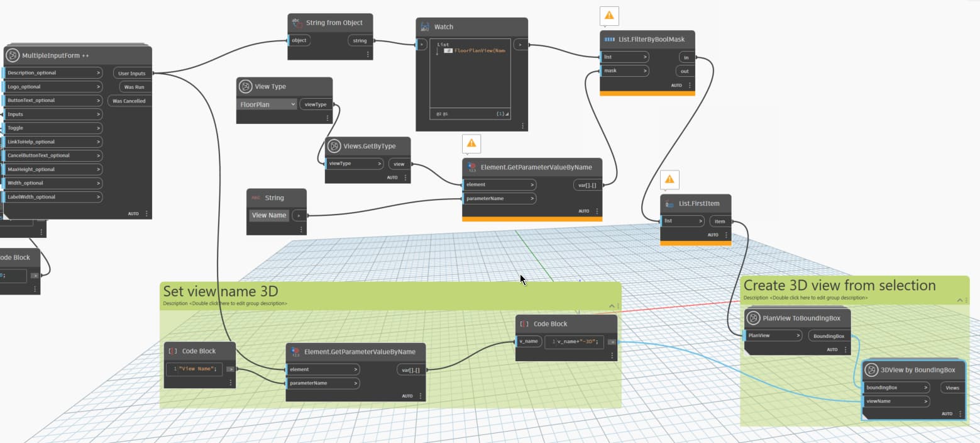Collapse the Set view name 3D group
The height and width of the screenshot is (443, 980).
(610, 305)
